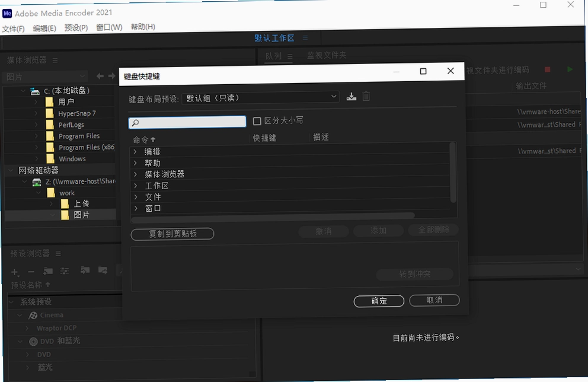Click the 快捷键 column header
The height and width of the screenshot is (382, 588).
264,138
